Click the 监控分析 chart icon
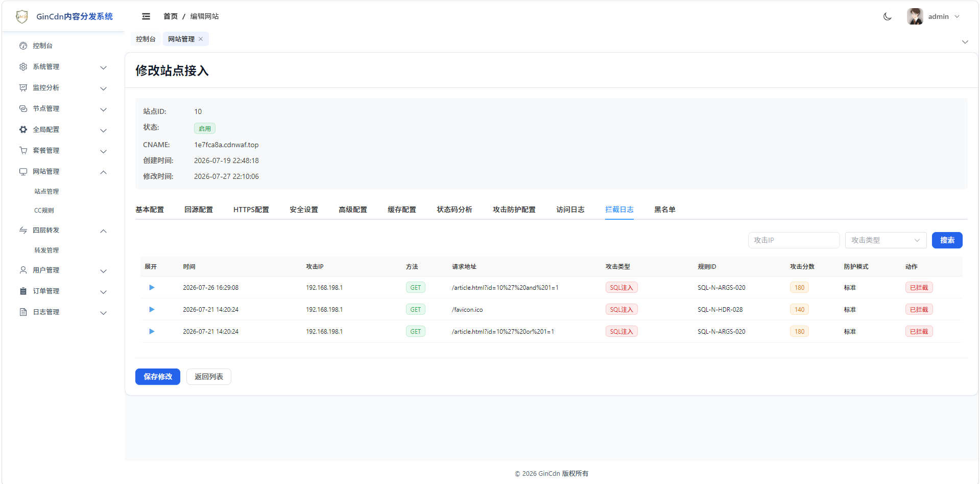Screen dimensions: 980x484 tap(23, 87)
